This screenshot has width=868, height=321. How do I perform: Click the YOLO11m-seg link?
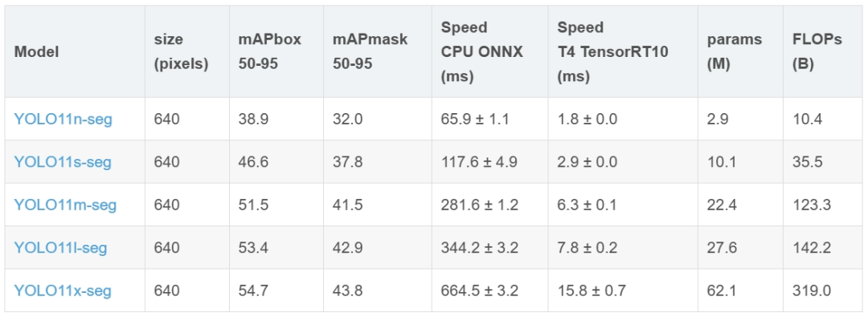tap(65, 205)
